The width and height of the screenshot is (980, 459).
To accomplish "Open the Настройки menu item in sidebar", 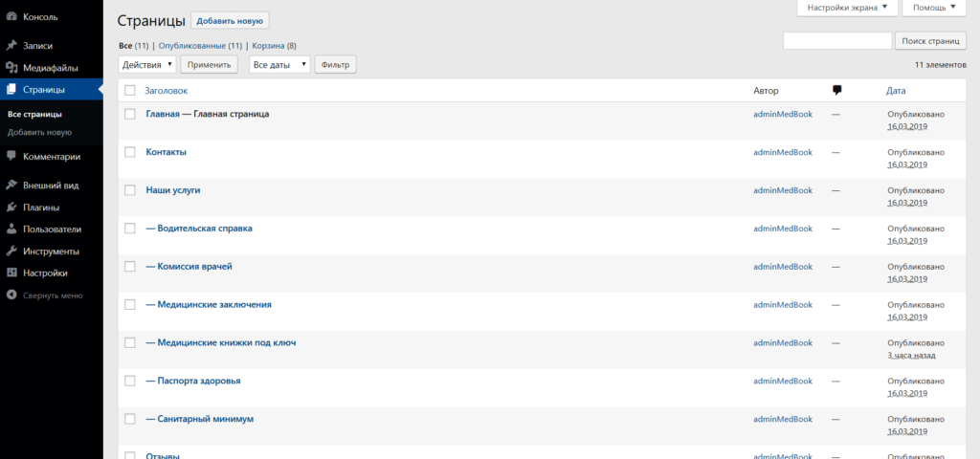I will click(45, 273).
